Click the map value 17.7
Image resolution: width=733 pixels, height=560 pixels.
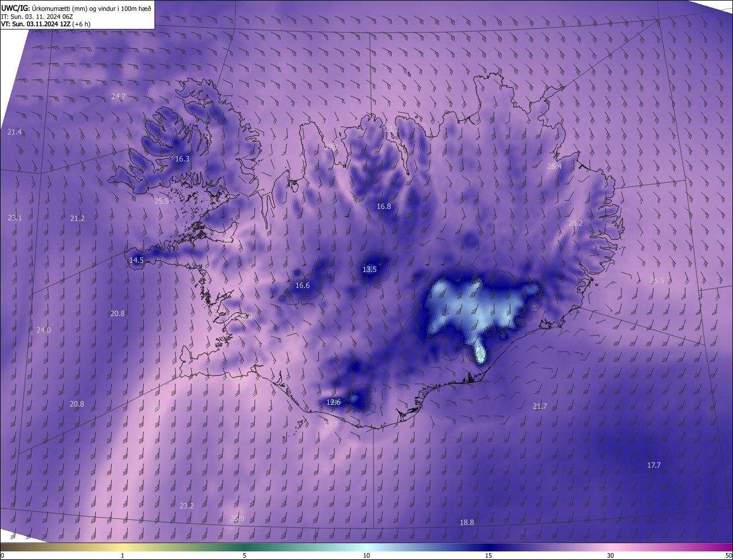[x=654, y=466]
